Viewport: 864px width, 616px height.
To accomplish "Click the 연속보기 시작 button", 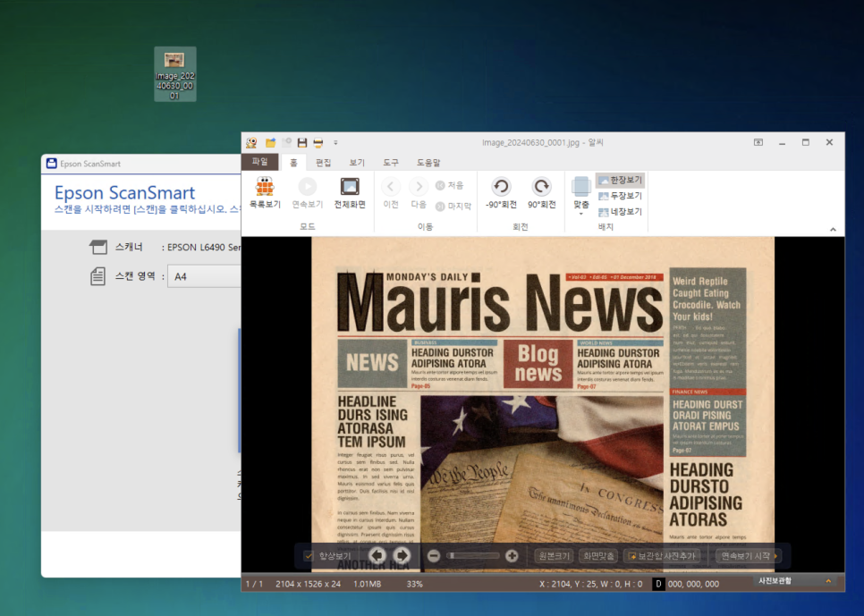I will click(x=749, y=556).
